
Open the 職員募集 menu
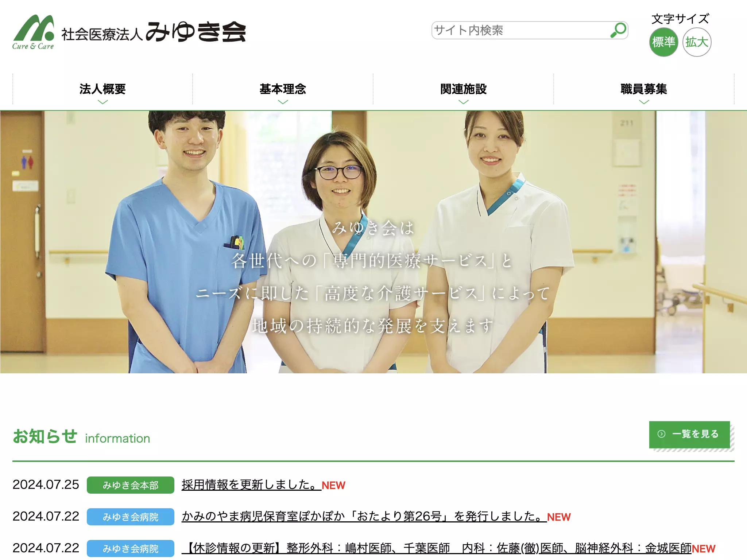pos(644,89)
